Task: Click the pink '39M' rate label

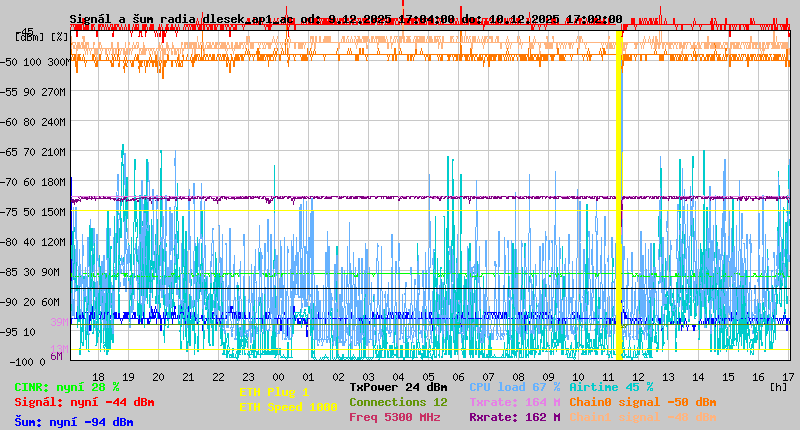Action: point(59,322)
